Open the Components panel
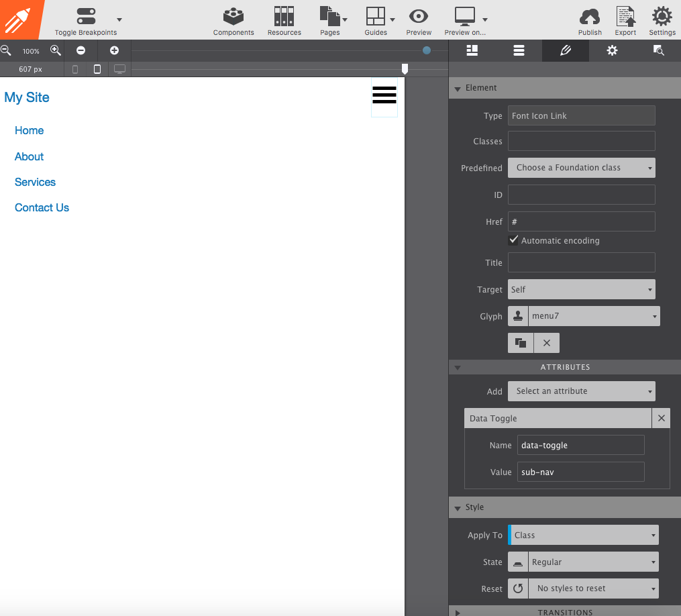Screen dimensions: 681x616 233,20
